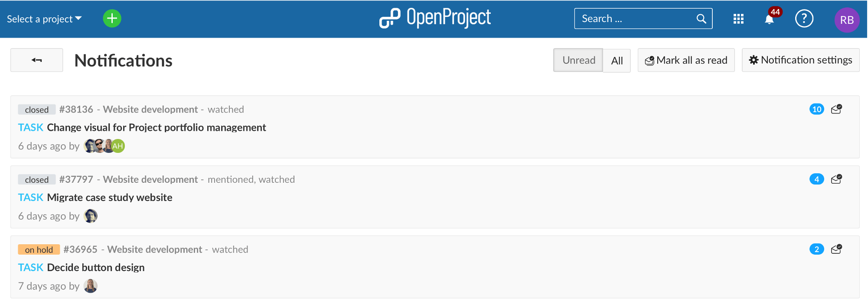
Task: Open the help icon in the header
Action: pos(804,19)
